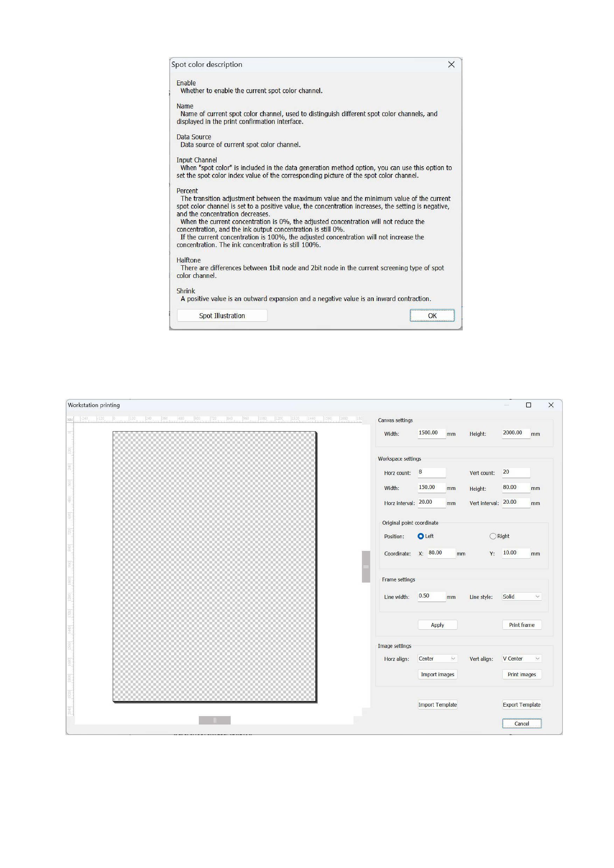Open the Line style dropdown
The height and width of the screenshot is (868, 614).
coord(521,596)
